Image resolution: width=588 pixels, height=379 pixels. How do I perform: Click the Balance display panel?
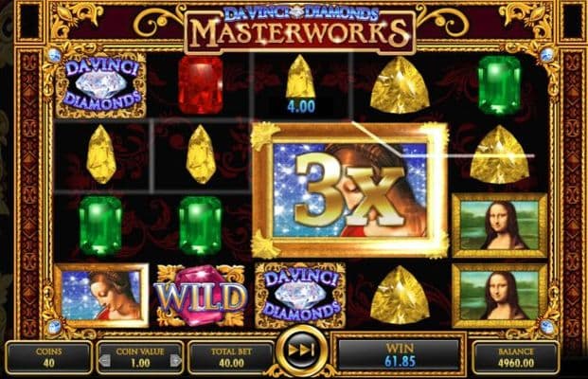tap(515, 357)
